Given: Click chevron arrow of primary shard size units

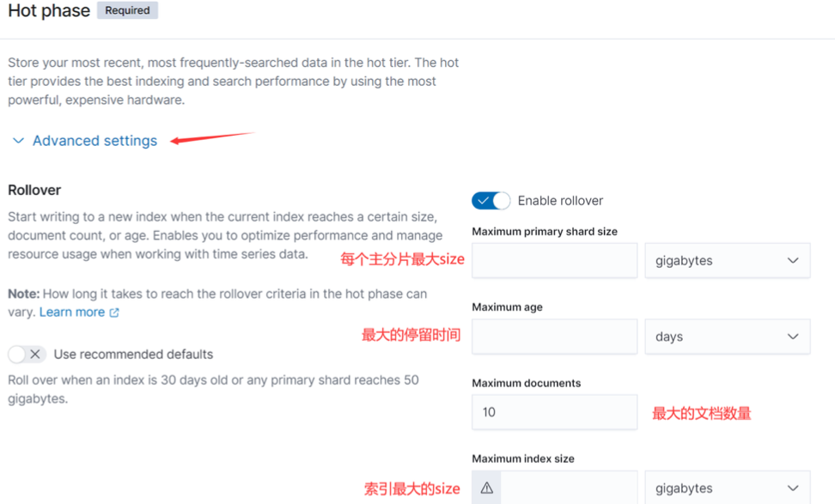Looking at the screenshot, I should click(x=793, y=260).
